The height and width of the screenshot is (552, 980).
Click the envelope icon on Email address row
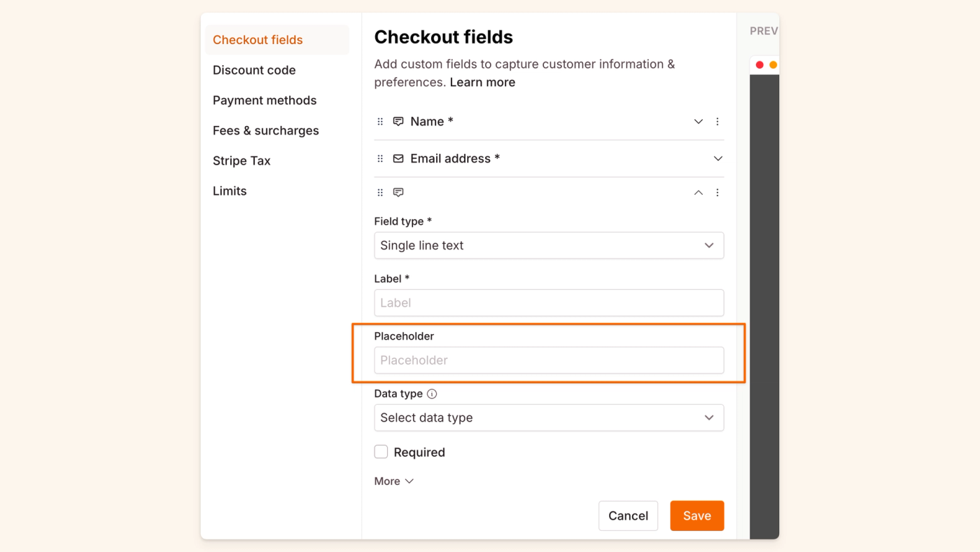(x=398, y=159)
